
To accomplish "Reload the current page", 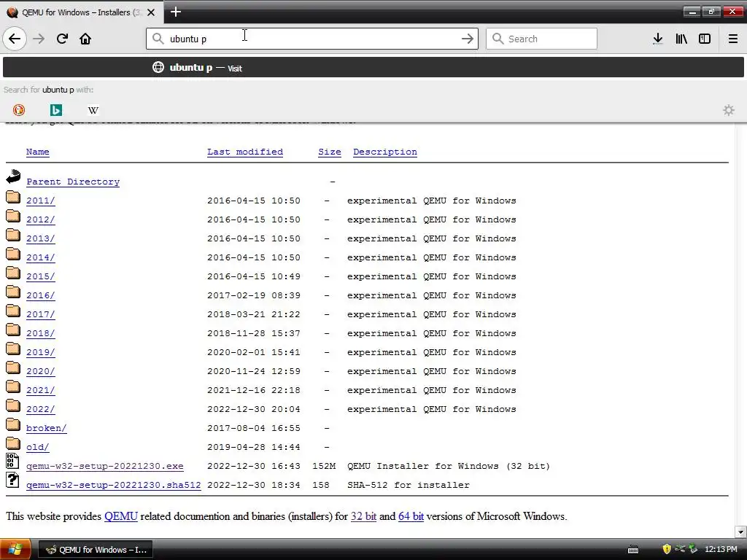I will pos(62,39).
